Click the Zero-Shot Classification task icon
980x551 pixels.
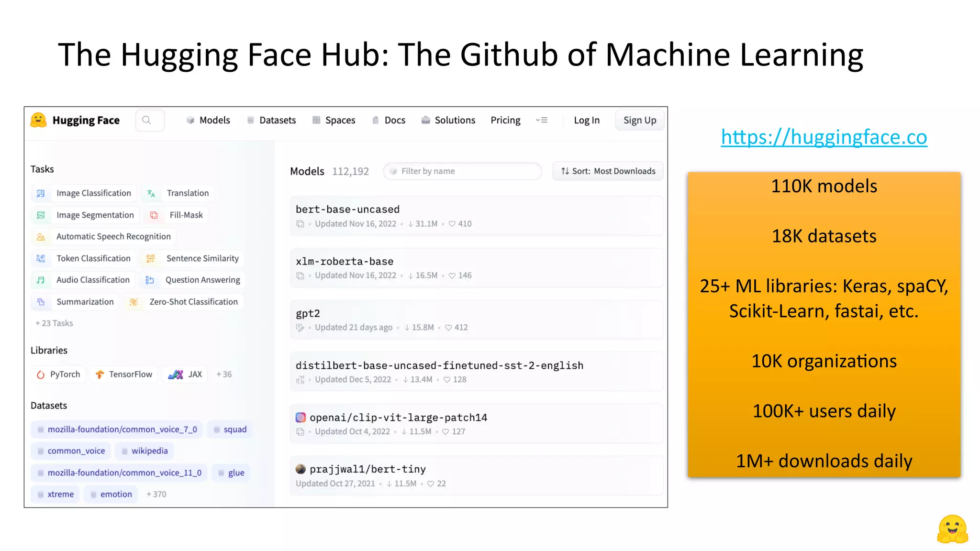coord(134,302)
